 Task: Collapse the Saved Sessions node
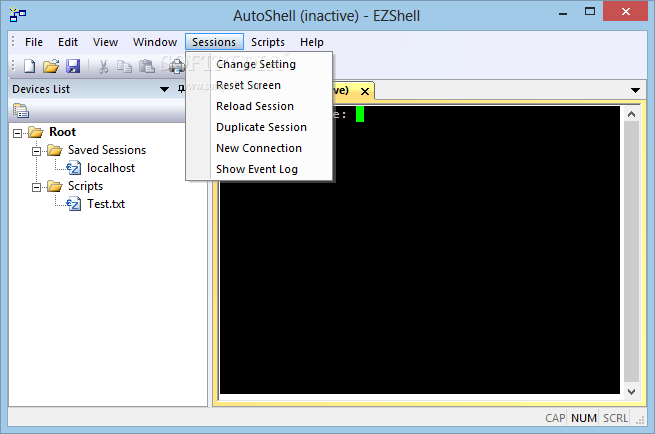36,151
